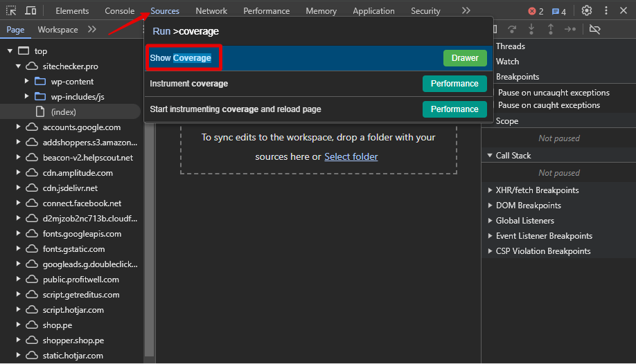Collapse the Call Stack section

[490, 156]
